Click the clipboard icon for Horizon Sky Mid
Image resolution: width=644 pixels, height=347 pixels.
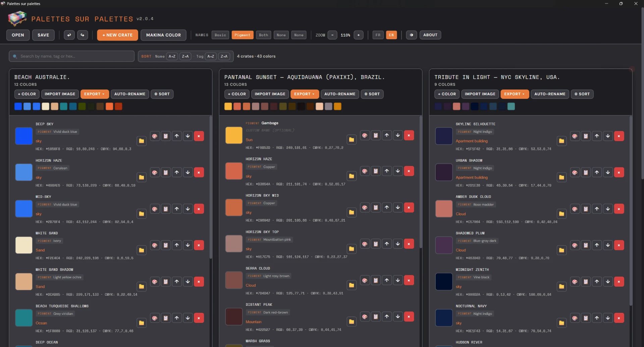(376, 208)
